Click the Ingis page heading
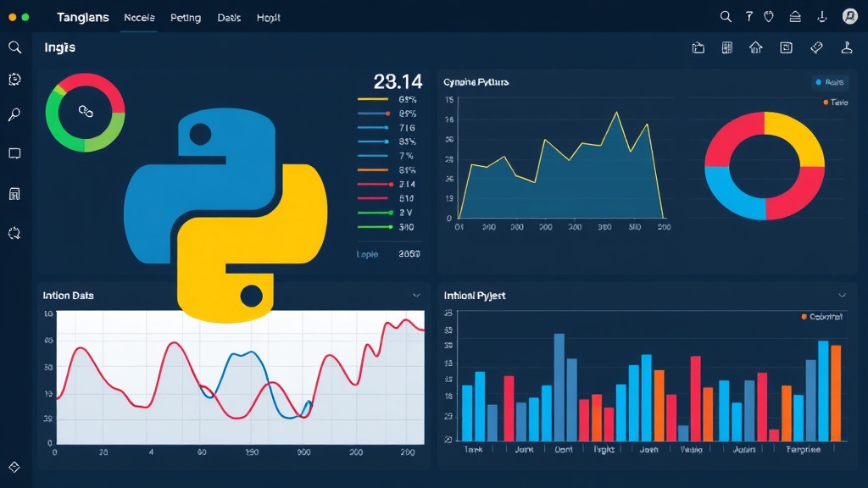 click(60, 47)
